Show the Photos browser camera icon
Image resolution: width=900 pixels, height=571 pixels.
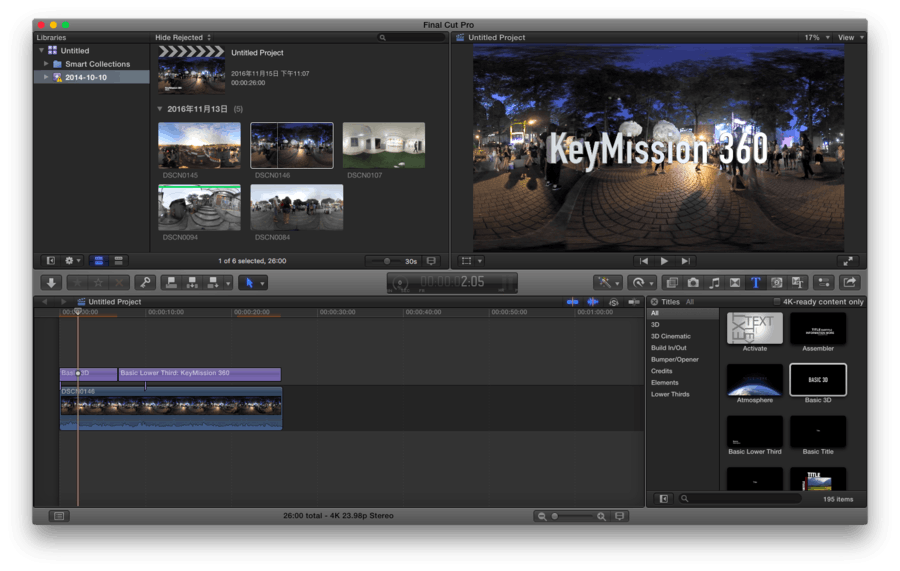coord(693,282)
